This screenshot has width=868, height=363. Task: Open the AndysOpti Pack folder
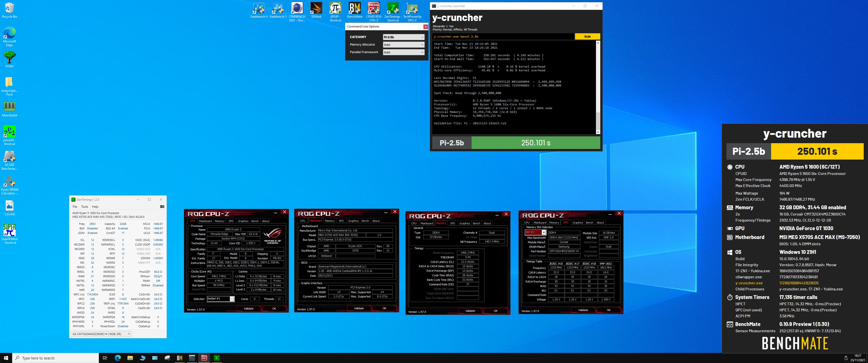point(9,86)
